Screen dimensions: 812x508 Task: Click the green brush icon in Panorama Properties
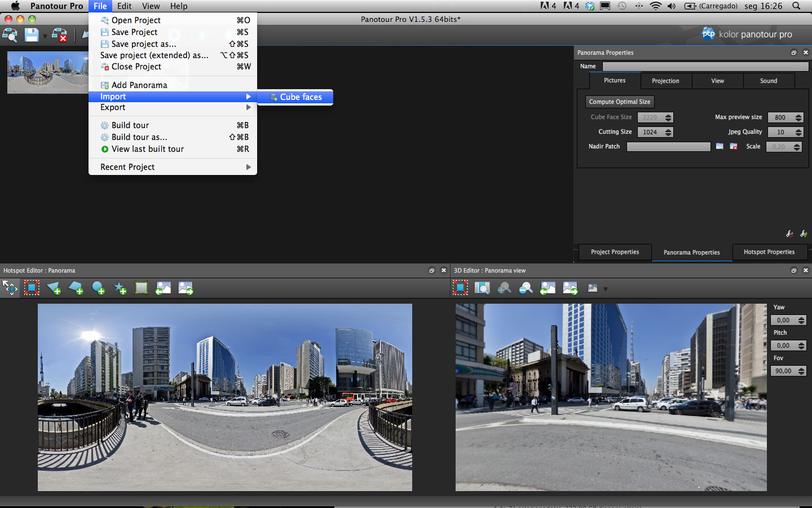pyautogui.click(x=804, y=233)
